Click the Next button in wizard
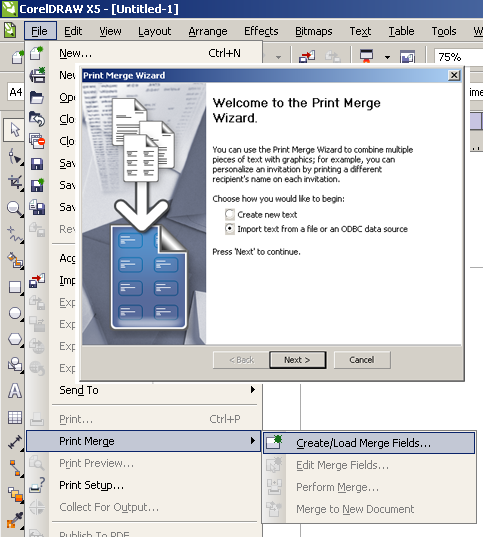Image resolution: width=483 pixels, height=537 pixels. 297,360
